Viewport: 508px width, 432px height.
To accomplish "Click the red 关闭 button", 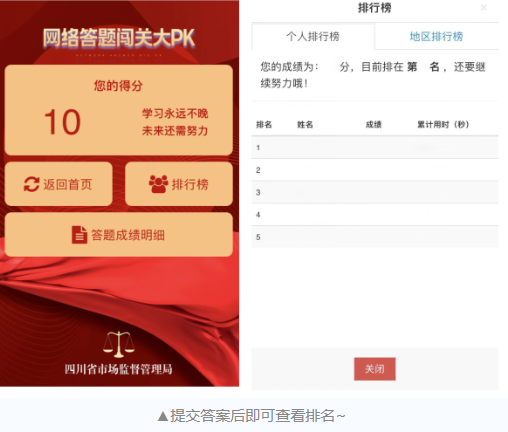I will coord(375,369).
